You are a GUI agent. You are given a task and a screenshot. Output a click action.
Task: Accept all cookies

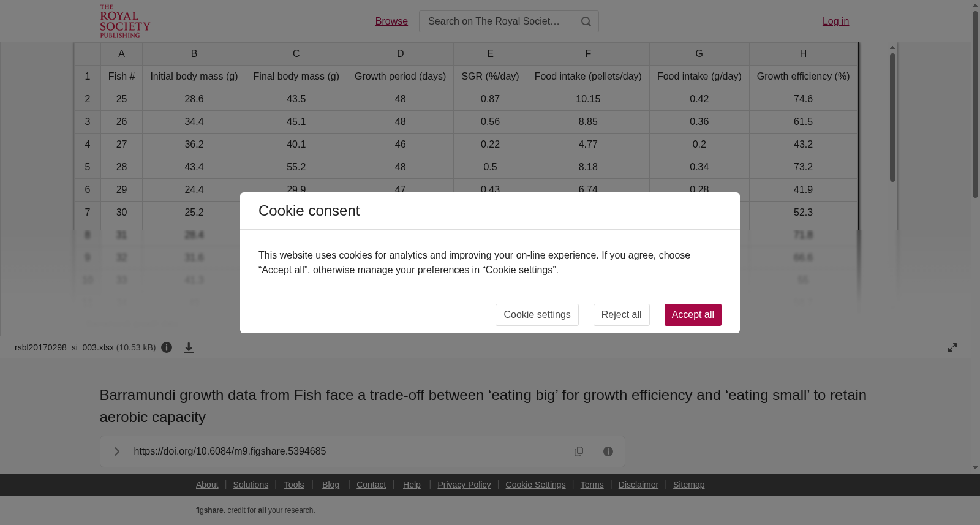point(693,315)
